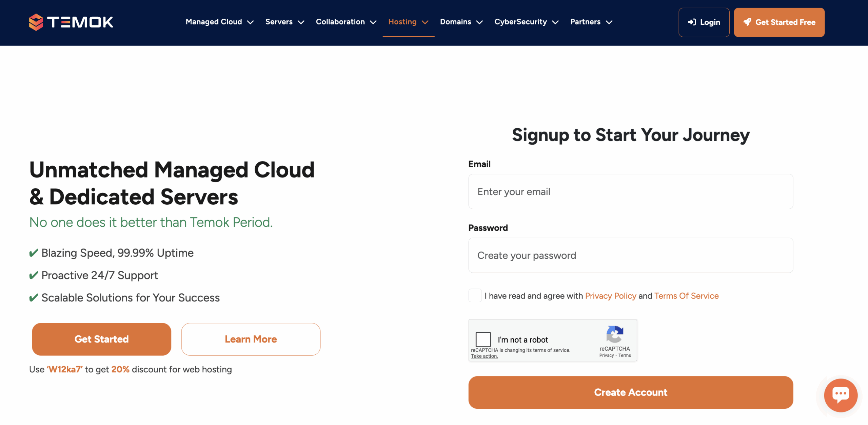868x425 pixels.
Task: Click the Learn More button
Action: point(251,339)
